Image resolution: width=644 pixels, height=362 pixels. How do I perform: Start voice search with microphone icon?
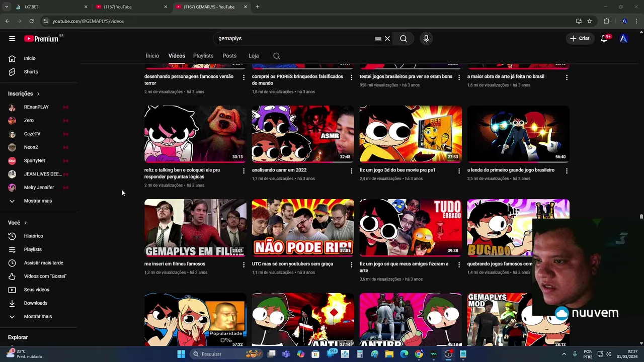click(426, 38)
